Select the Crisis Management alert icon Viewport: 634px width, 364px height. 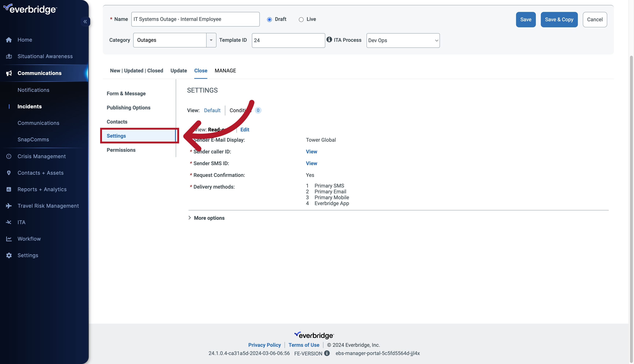pos(9,156)
